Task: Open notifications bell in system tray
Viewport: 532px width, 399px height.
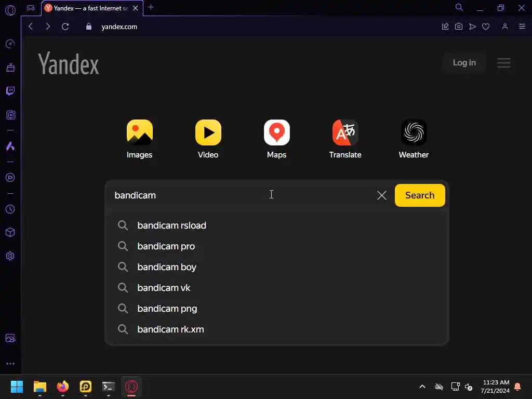Action: click(x=518, y=387)
